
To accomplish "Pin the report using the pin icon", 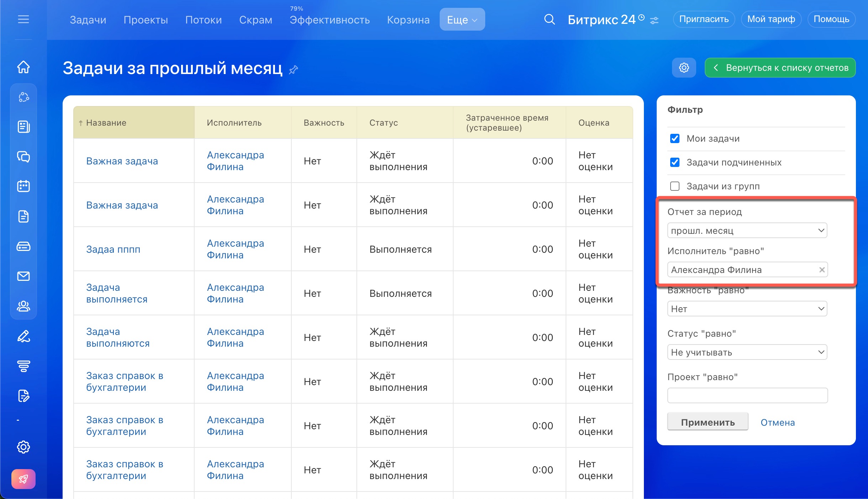I will click(x=293, y=69).
